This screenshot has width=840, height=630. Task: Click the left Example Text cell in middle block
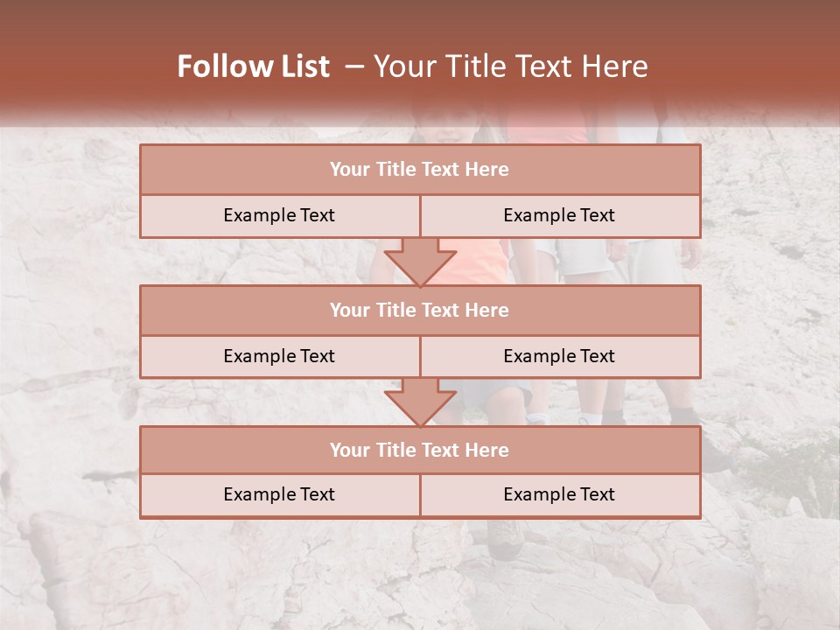click(280, 357)
